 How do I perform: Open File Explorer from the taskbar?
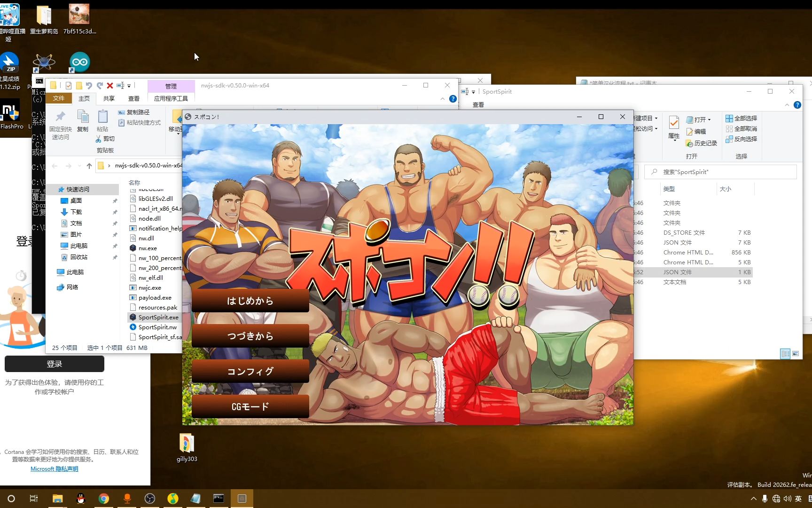57,499
